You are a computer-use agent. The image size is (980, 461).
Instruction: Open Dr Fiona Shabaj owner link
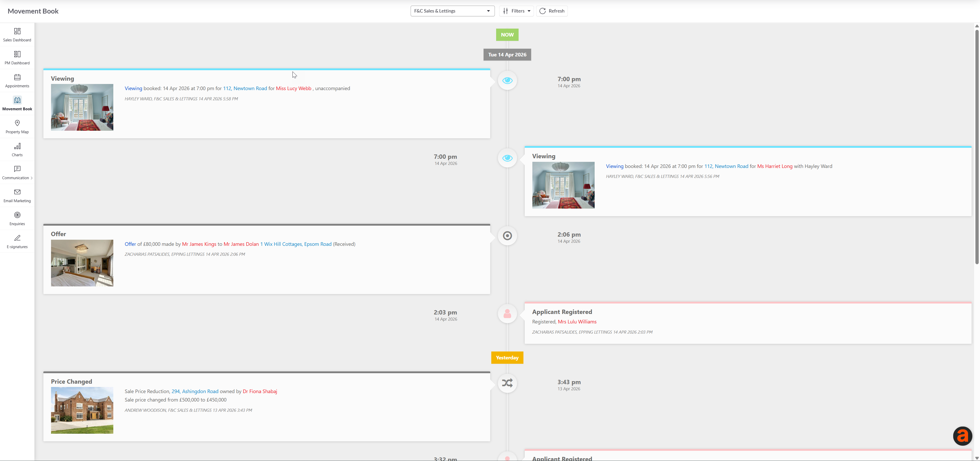(260, 391)
